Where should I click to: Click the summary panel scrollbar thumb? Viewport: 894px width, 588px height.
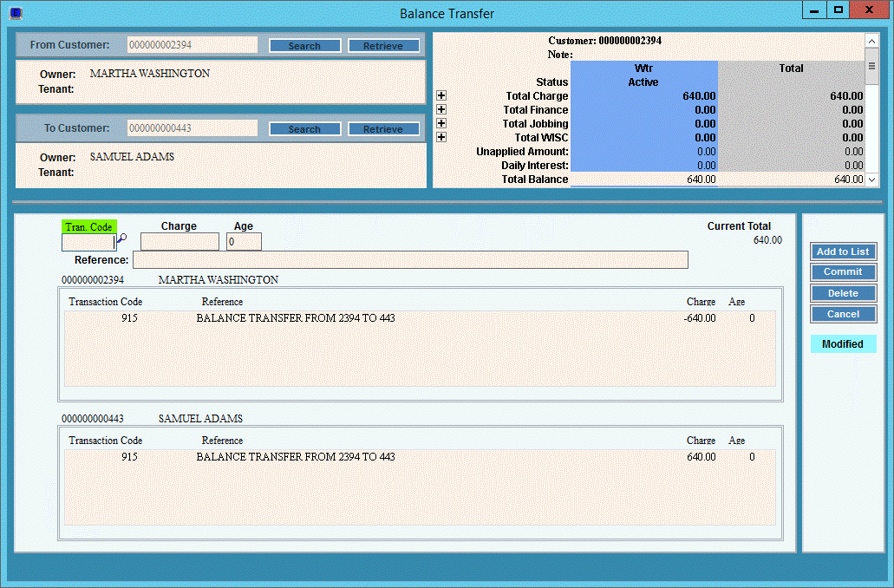[x=871, y=66]
